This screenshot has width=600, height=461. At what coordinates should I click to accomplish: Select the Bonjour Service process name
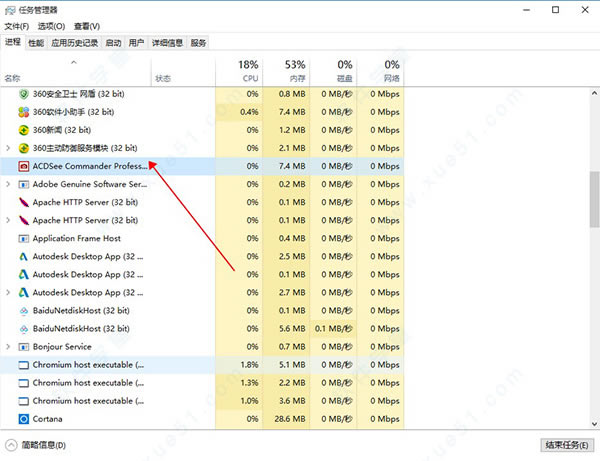click(x=62, y=347)
